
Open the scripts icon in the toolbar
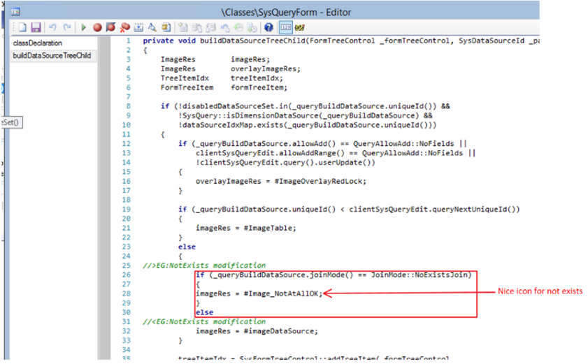click(166, 27)
